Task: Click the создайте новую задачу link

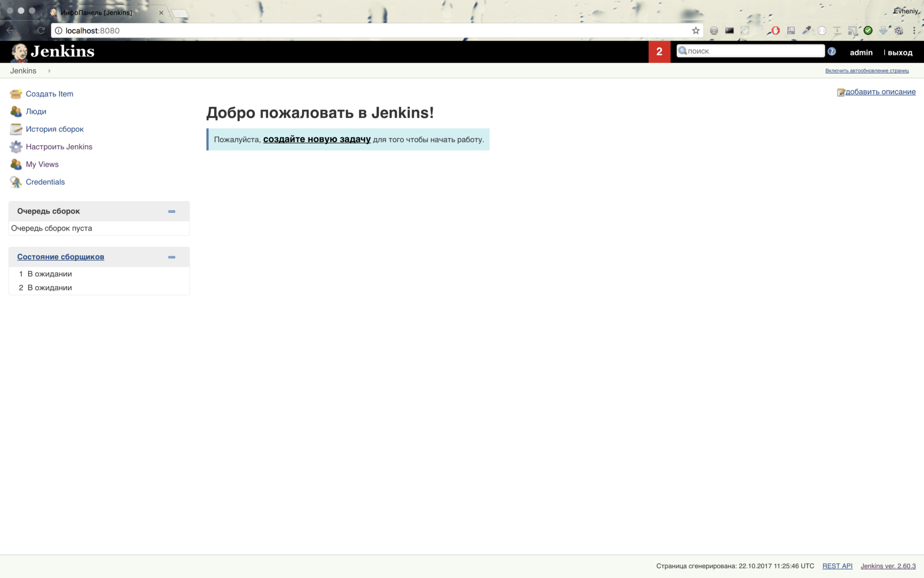Action: pyautogui.click(x=317, y=139)
